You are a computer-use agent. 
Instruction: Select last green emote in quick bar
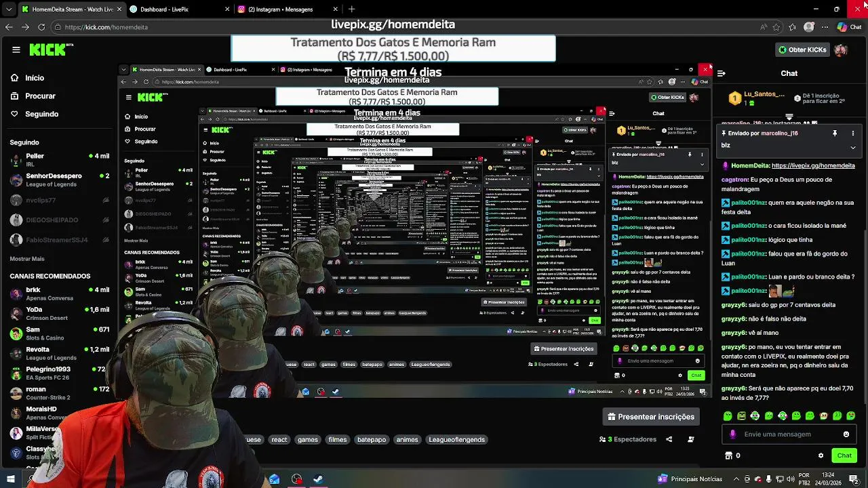tap(851, 415)
